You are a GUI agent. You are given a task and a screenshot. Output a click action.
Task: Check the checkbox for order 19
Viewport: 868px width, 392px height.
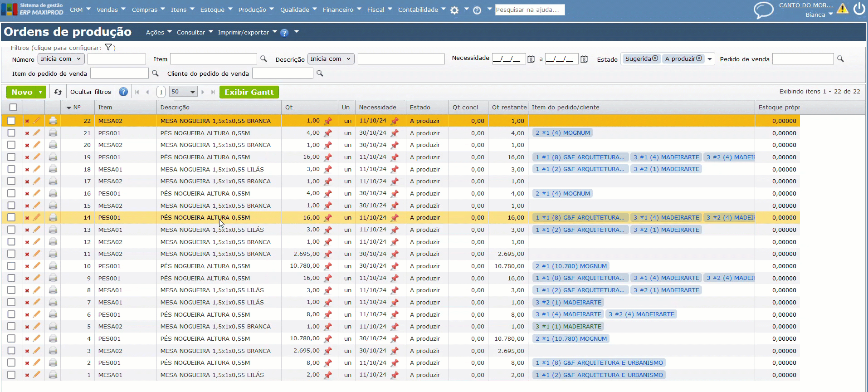coord(12,157)
